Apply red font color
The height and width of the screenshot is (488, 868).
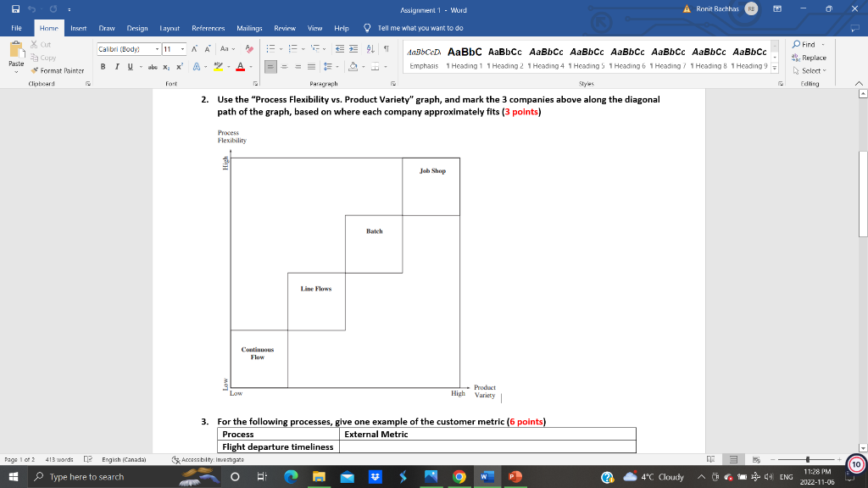[240, 67]
